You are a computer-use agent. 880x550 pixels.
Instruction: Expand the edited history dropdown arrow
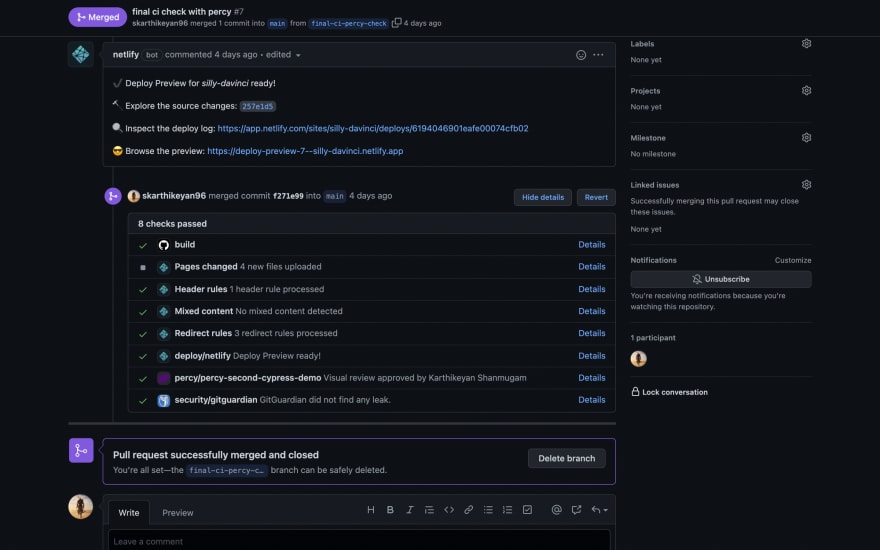(298, 55)
